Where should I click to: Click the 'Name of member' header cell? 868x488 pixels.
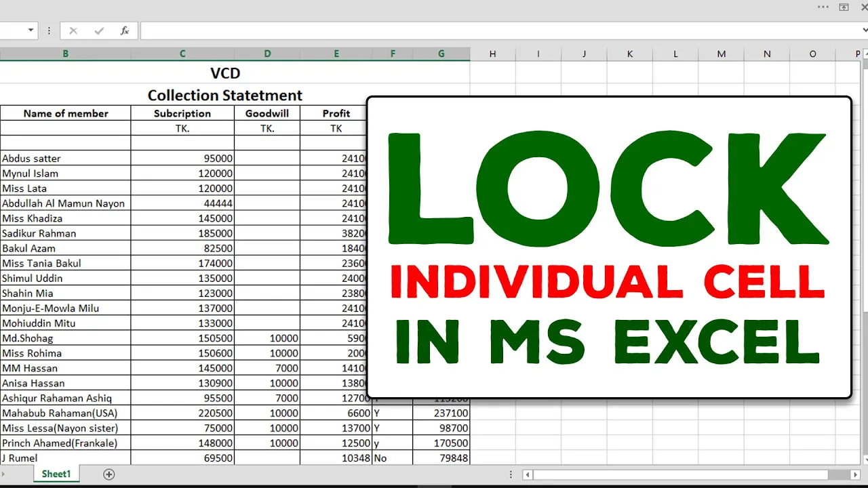click(66, 113)
